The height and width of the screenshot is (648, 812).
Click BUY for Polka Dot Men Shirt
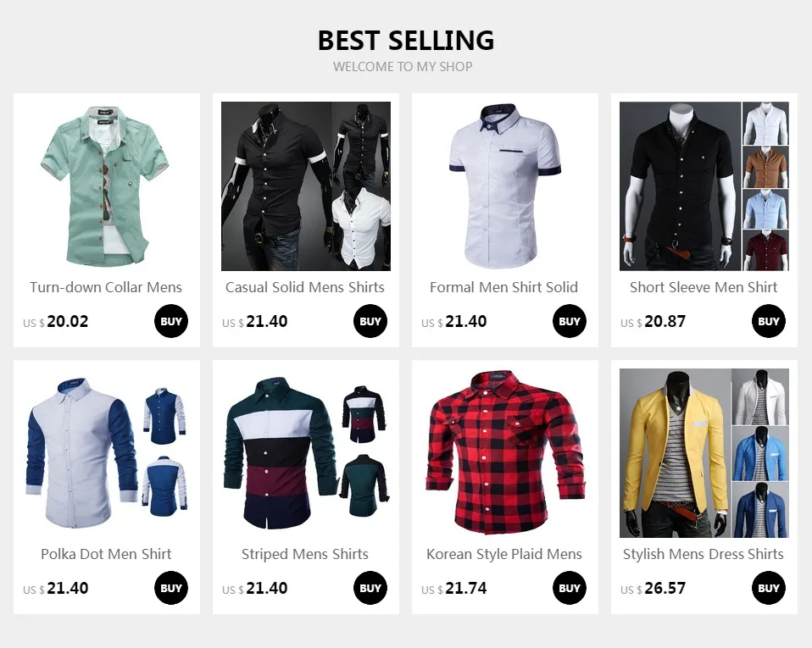[171, 588]
